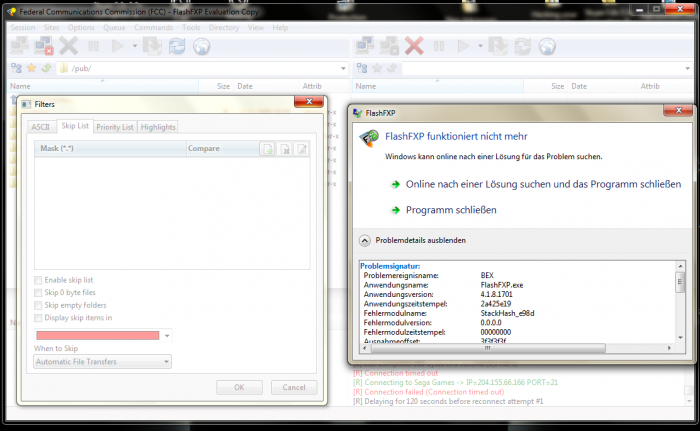Open the View menu
The image size is (700, 431).
[255, 28]
